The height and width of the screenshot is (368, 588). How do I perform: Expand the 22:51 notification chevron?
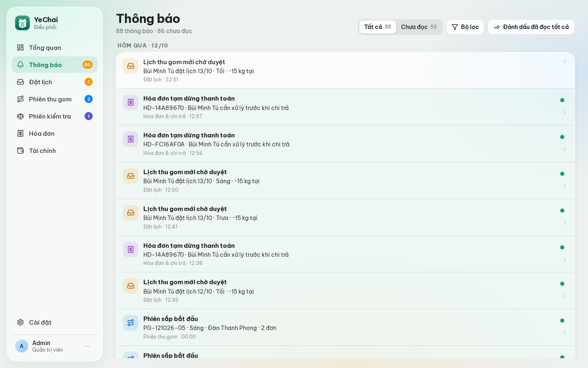[565, 61]
